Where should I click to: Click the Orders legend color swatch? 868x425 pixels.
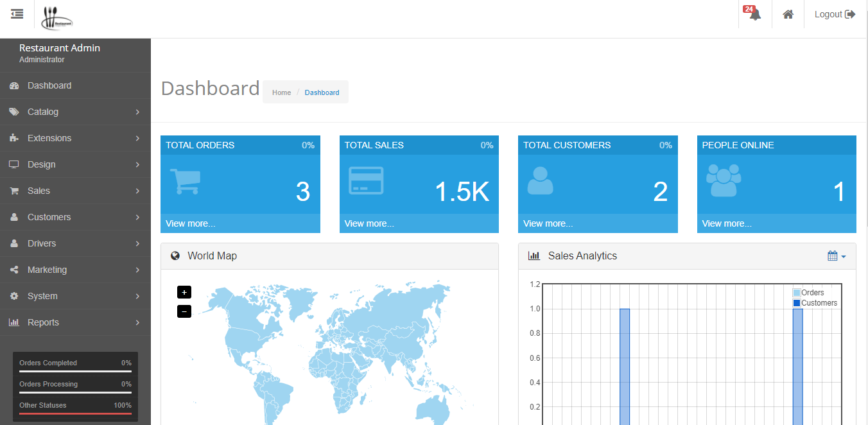[797, 293]
